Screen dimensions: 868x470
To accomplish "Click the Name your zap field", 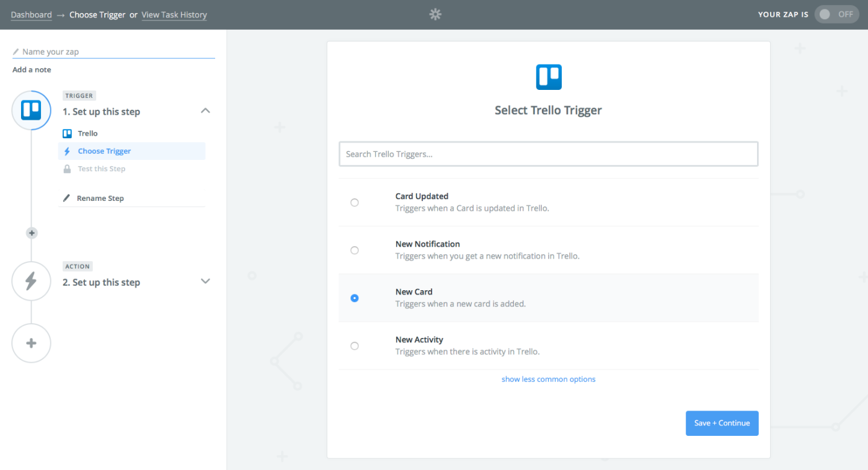I will pos(113,52).
